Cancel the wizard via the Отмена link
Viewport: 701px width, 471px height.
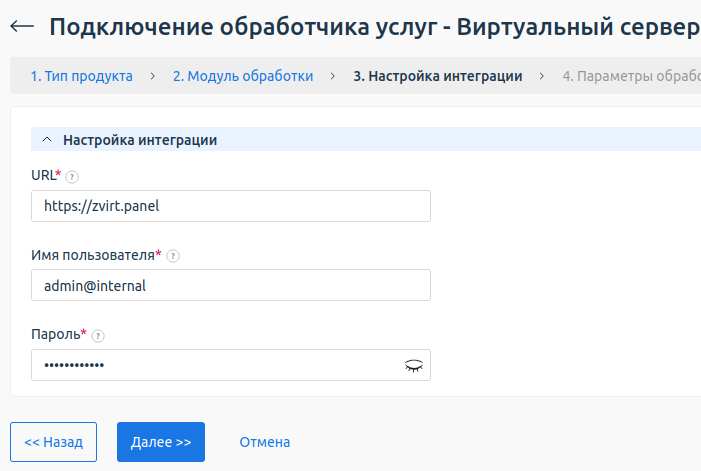pos(264,441)
